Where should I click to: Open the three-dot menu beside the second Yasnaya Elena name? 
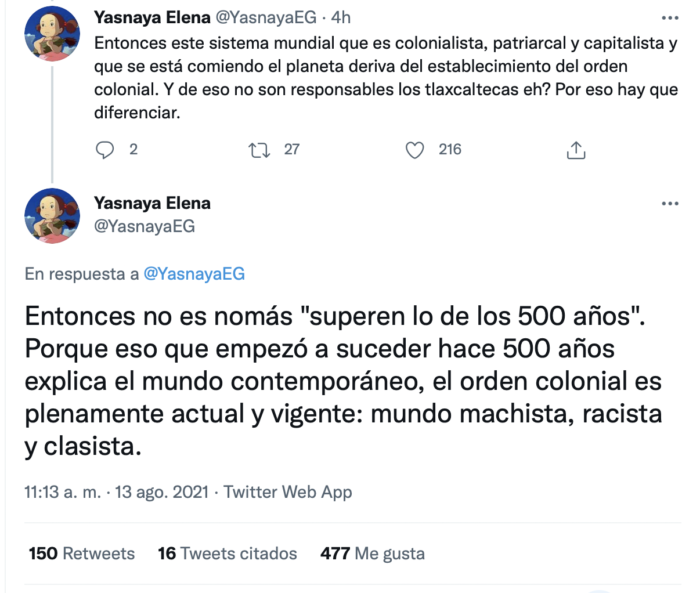(x=669, y=204)
